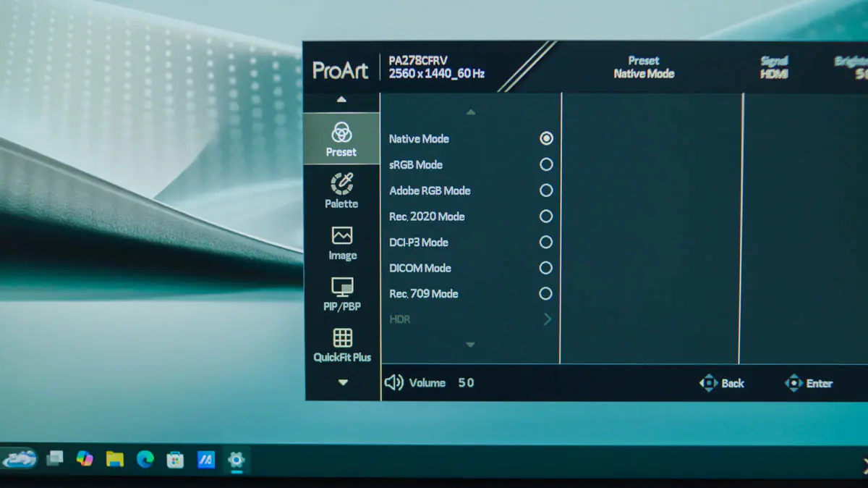The width and height of the screenshot is (868, 488).
Task: Enable sRGB Mode
Action: pyautogui.click(x=546, y=164)
